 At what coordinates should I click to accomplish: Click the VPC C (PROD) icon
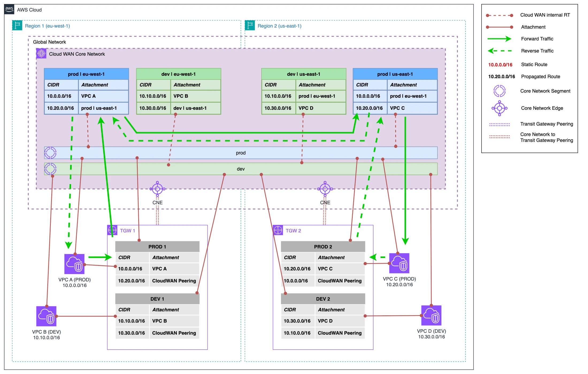pos(399,263)
